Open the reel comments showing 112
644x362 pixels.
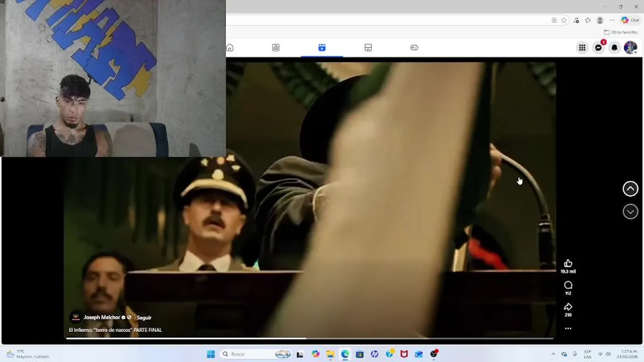(568, 285)
